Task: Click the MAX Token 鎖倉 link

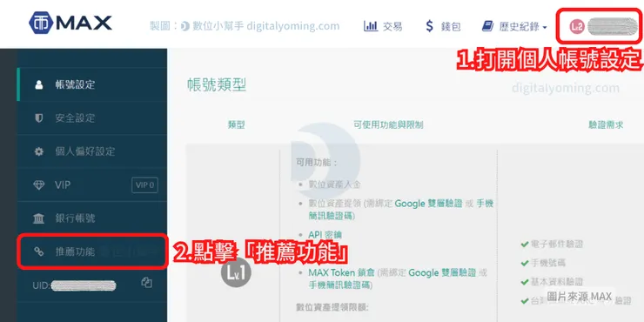Action: [x=342, y=272]
